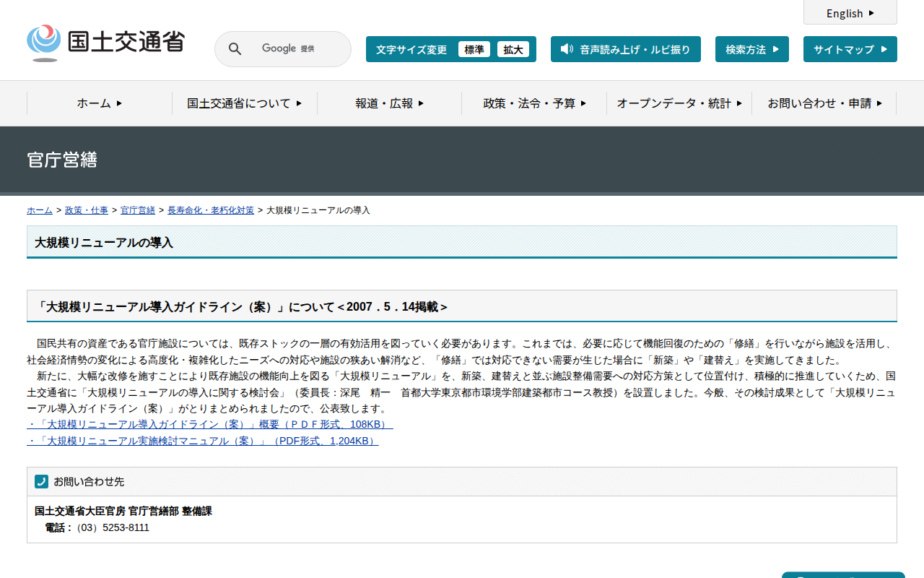Screen dimensions: 924x578
Task: Open the 検索方法 page
Action: (751, 49)
